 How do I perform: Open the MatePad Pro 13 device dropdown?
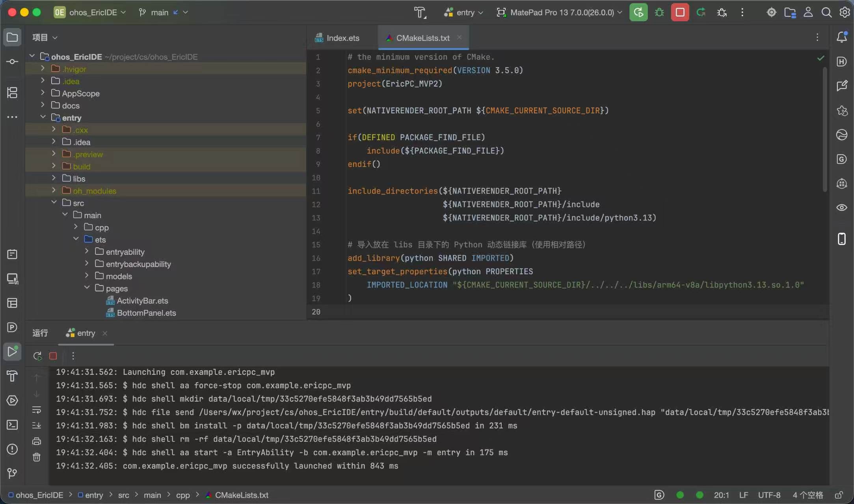(560, 13)
